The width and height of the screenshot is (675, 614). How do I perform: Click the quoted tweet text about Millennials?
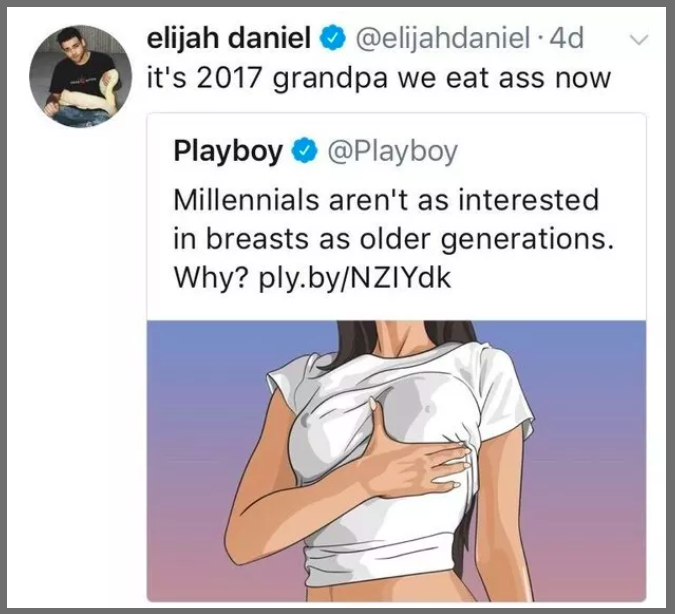click(393, 238)
